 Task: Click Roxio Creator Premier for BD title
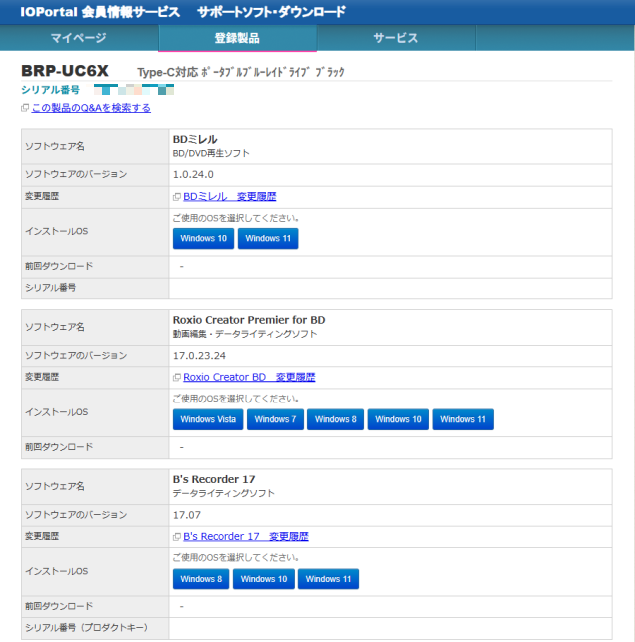coord(249,320)
